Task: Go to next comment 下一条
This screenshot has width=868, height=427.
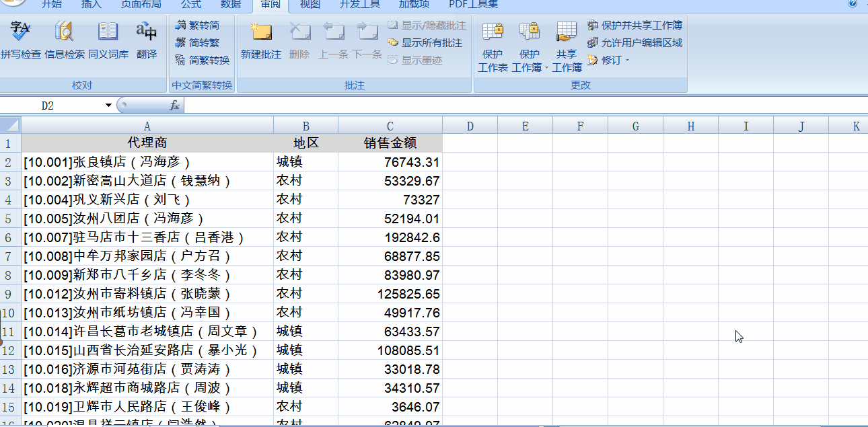Action: point(367,40)
